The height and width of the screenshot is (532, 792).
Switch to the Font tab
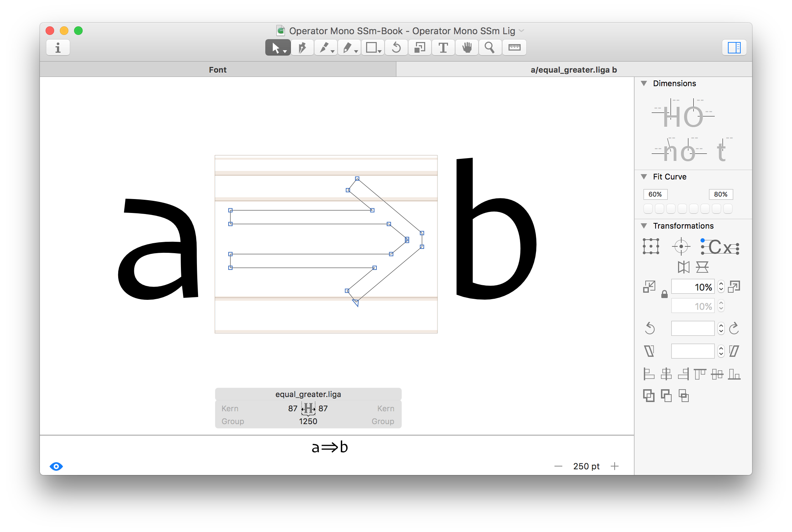pyautogui.click(x=218, y=70)
